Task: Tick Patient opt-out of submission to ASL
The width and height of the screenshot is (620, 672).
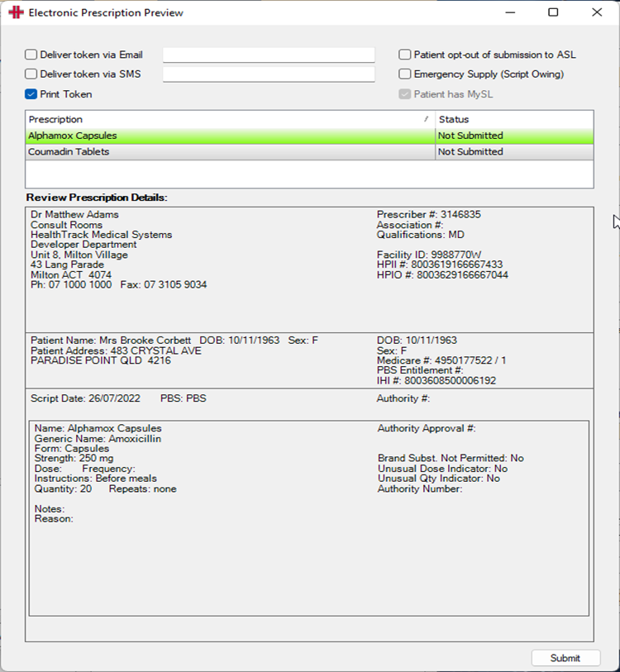Action: tap(405, 55)
